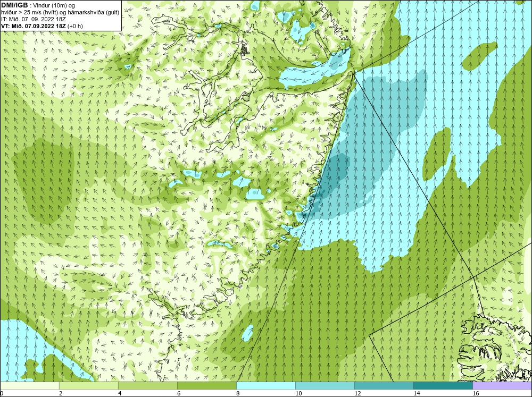The height and width of the screenshot is (397, 532).
Task: Click the 10–12 m/s cyan legend swatch
Action: point(325,385)
